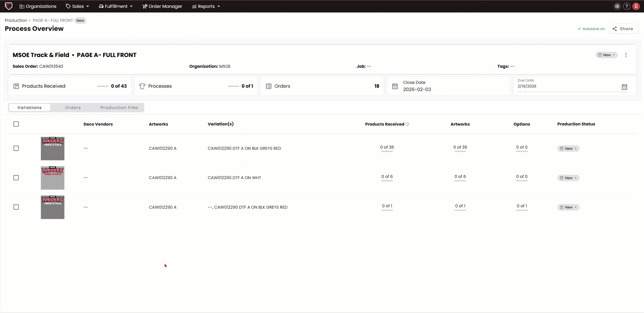Select checkbox for CAW012290 DTF A ON WHT row
Viewport: 644px width, 313px height.
[16, 178]
